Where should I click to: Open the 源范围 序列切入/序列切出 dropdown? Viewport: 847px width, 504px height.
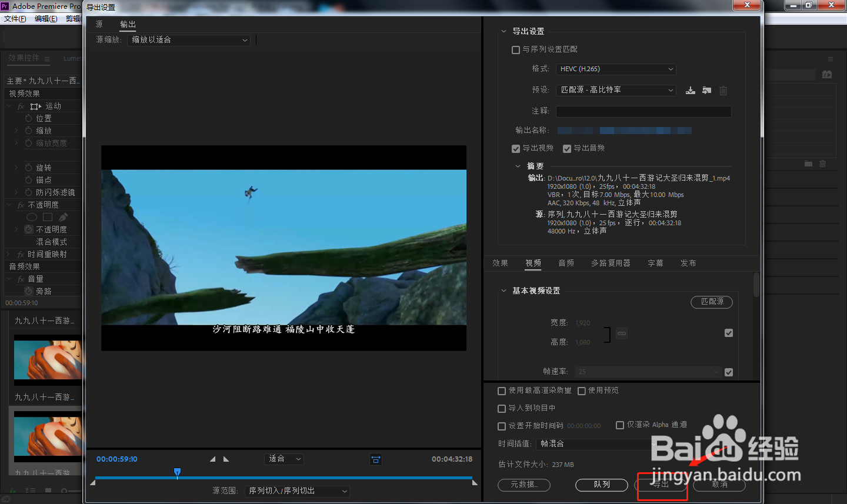point(297,491)
